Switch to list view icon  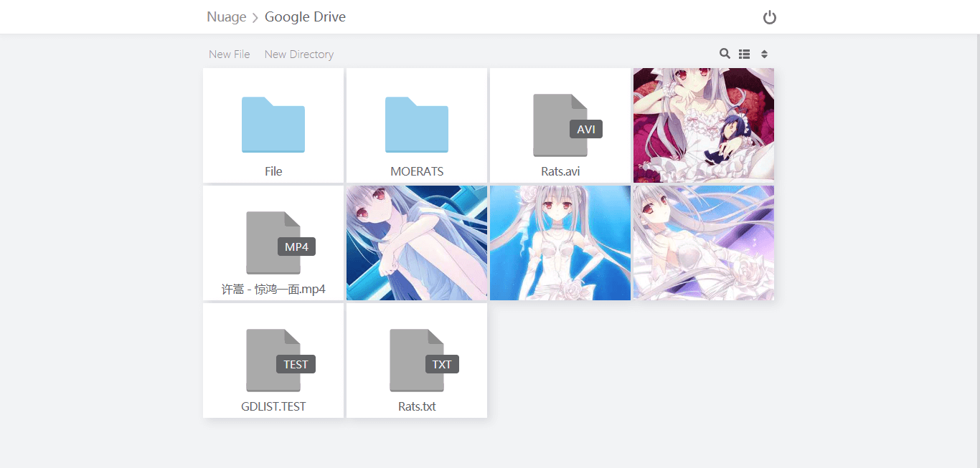[x=745, y=54]
